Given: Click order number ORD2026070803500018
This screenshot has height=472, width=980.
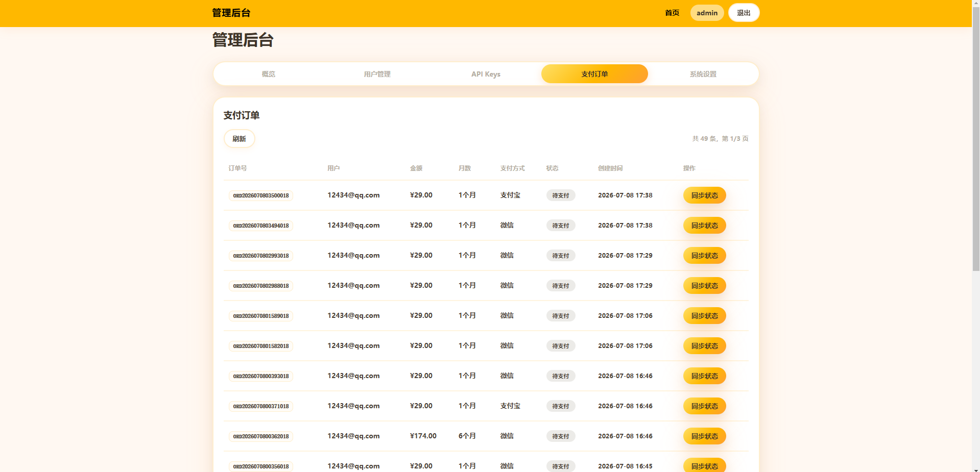Looking at the screenshot, I should coord(261,195).
